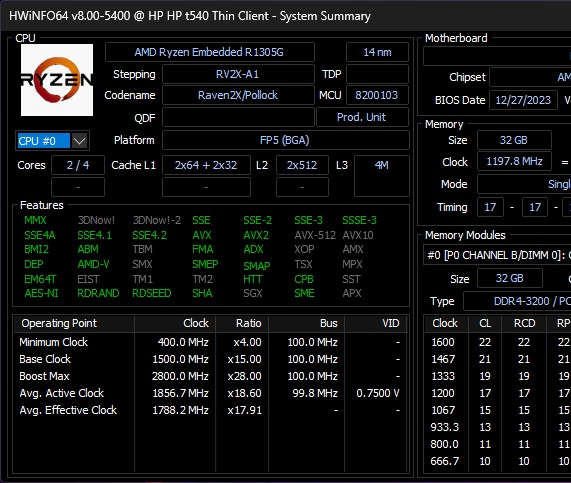Click the FMA feature label
571x483 pixels.
203,249
